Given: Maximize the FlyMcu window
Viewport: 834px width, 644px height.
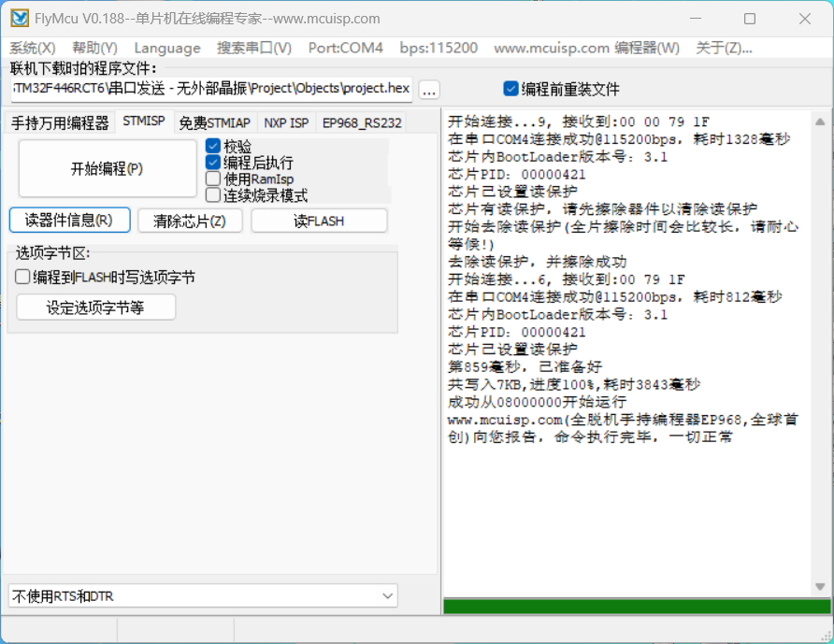Looking at the screenshot, I should pos(750,19).
